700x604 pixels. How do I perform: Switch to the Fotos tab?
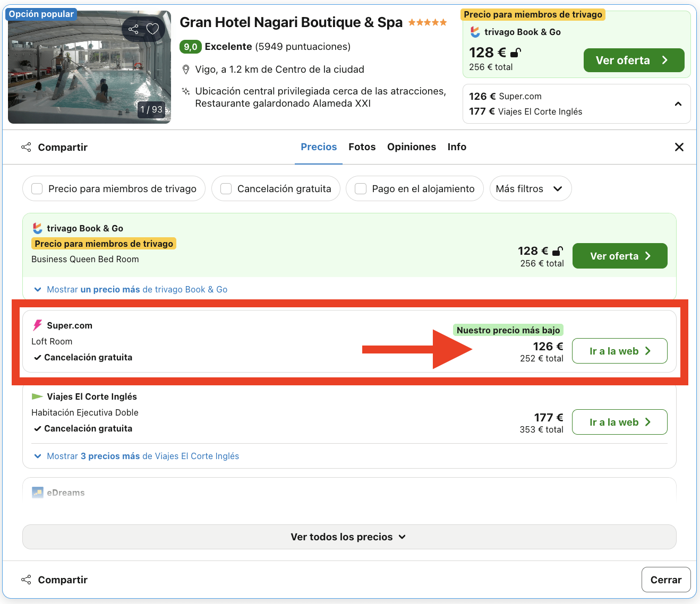[x=362, y=147]
